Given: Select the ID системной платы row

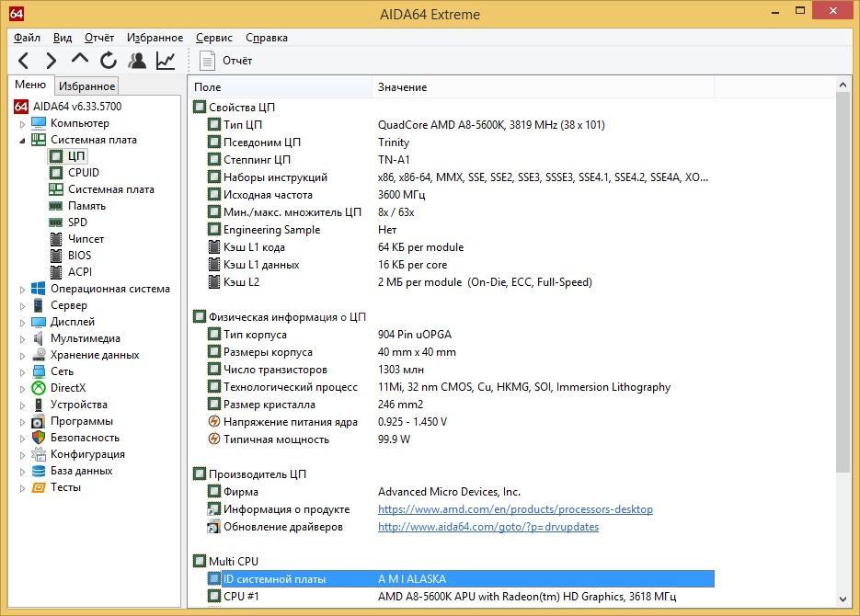Looking at the screenshot, I should [461, 578].
